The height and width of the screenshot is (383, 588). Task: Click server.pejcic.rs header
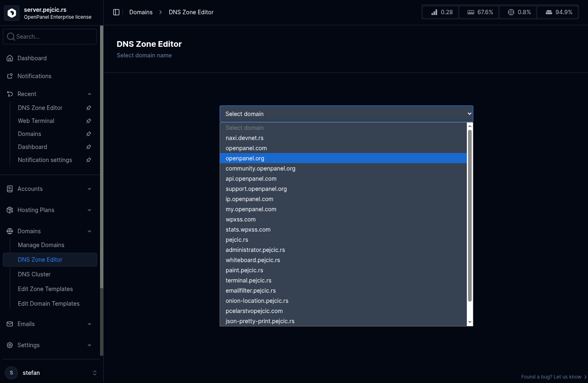point(45,10)
